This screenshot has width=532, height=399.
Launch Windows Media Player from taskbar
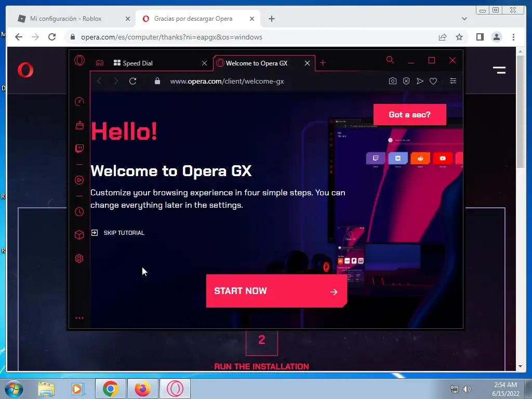click(78, 389)
